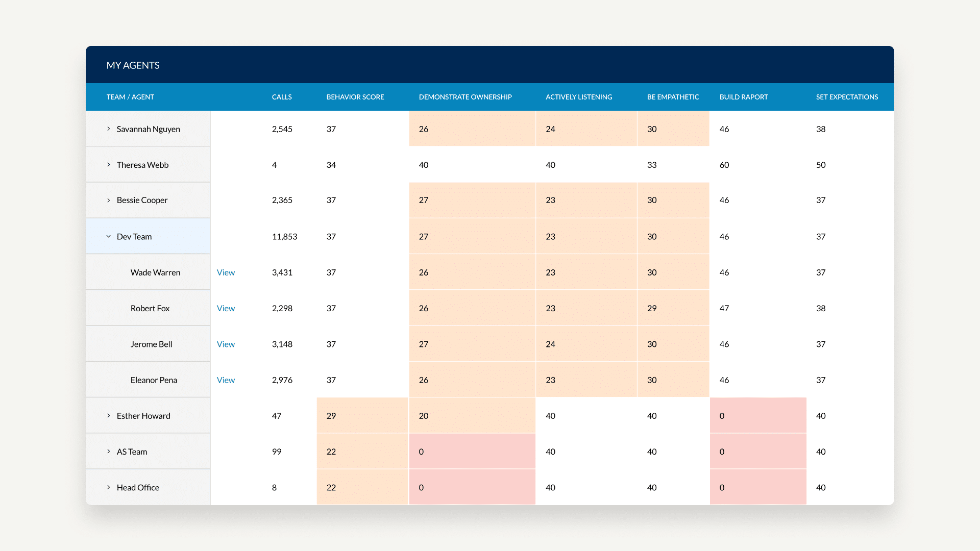
Task: Click Savannah Nguyen's calls value 2,545
Action: [x=282, y=129]
